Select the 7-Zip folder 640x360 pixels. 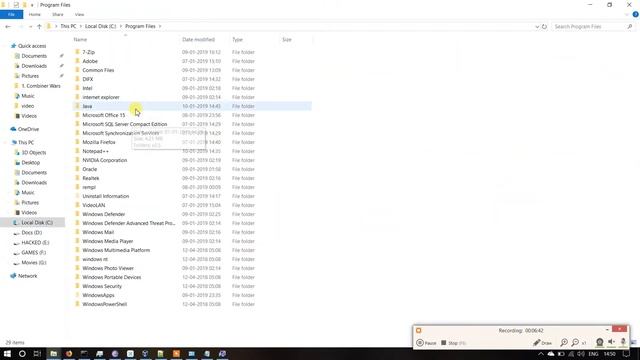point(89,52)
